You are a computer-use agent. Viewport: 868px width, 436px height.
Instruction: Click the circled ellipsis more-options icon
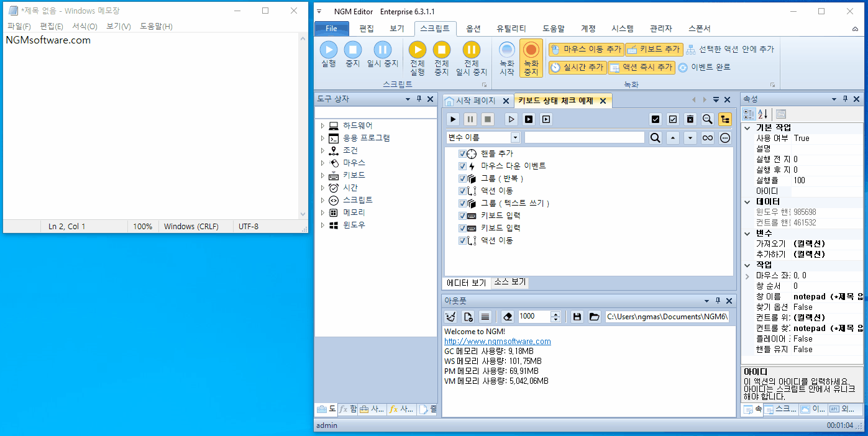click(x=725, y=138)
